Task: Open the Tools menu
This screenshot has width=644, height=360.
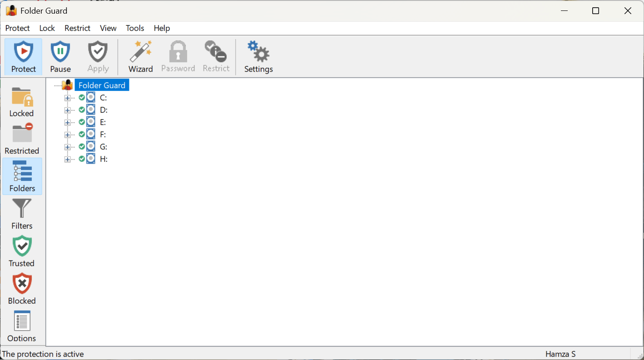Action: click(x=135, y=28)
